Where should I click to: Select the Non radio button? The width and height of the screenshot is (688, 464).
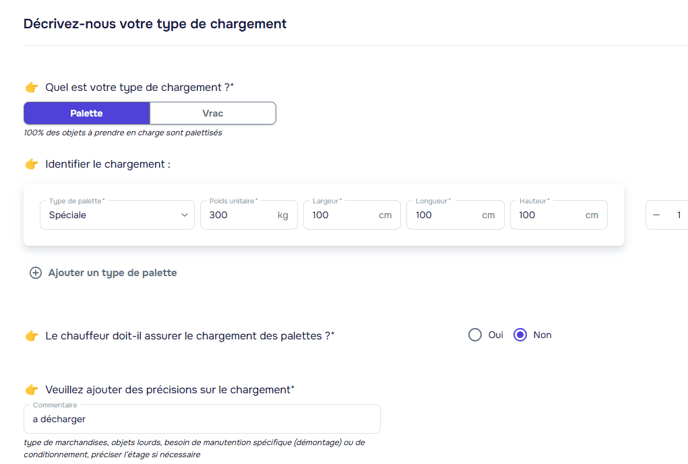pos(520,335)
